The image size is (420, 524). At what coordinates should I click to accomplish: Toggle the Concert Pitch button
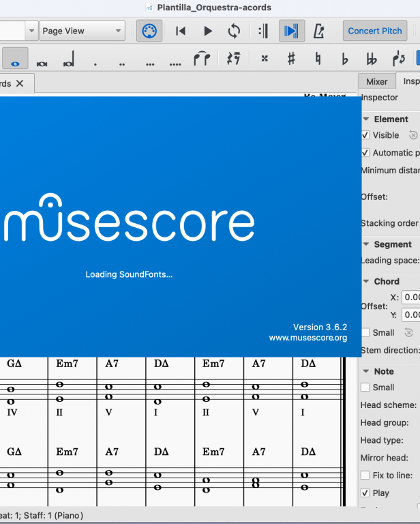(x=375, y=31)
